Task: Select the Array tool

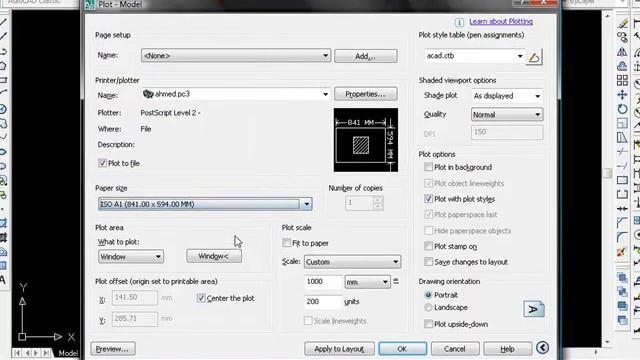Action: [622, 80]
